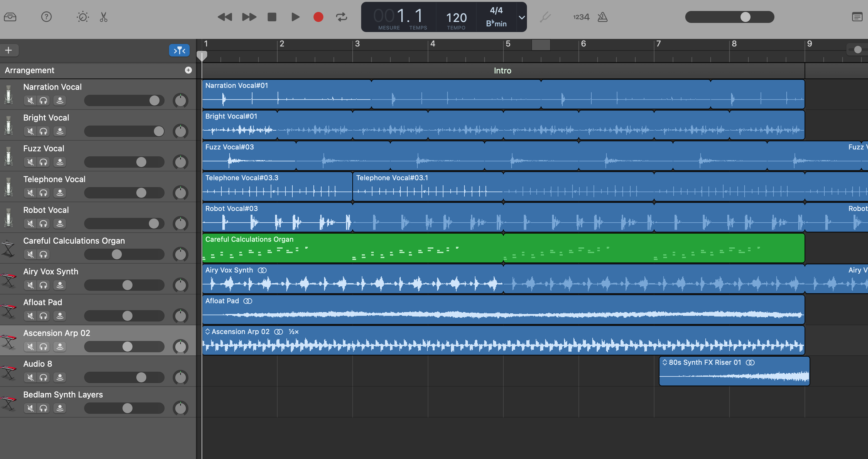Select the Fuzz Vocal track name
The width and height of the screenshot is (868, 459).
coord(44,148)
